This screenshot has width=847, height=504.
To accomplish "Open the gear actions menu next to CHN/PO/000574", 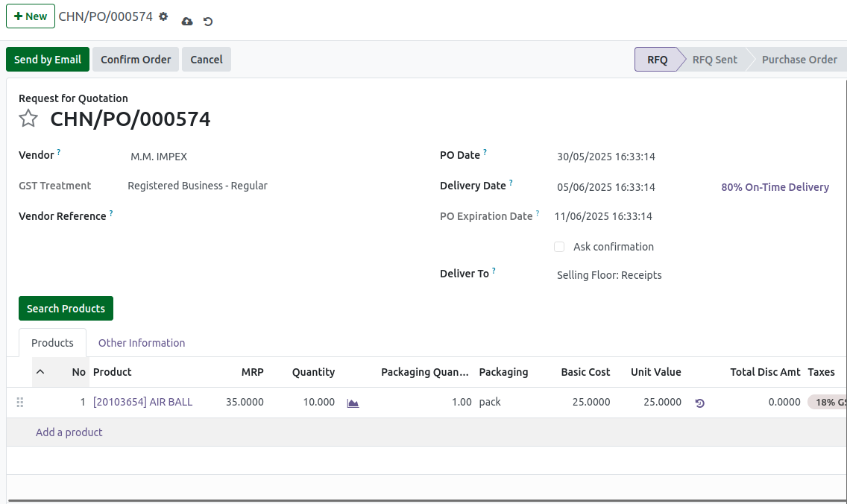I will coord(163,16).
